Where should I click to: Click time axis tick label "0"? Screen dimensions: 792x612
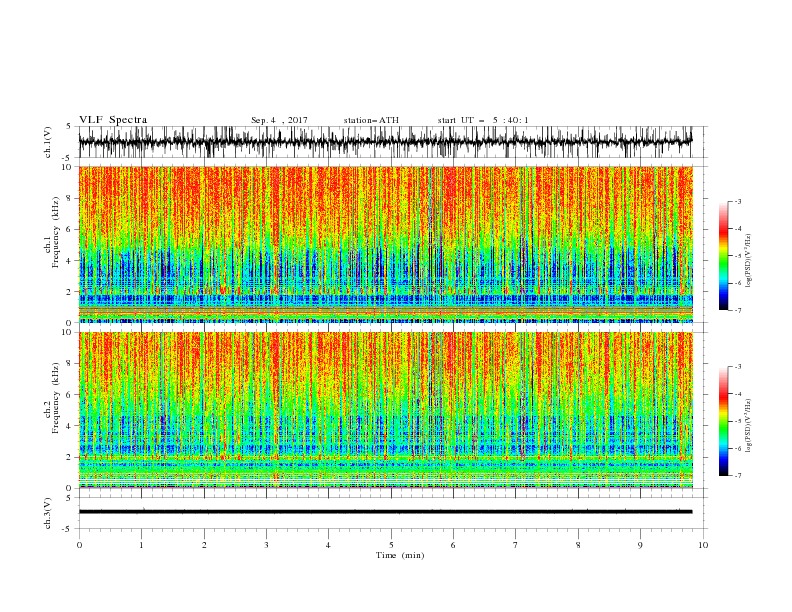click(79, 545)
